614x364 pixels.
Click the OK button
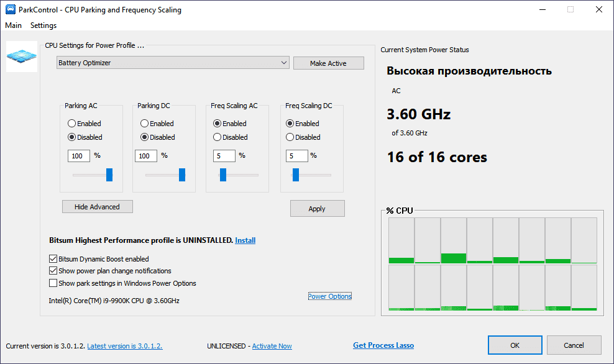515,345
